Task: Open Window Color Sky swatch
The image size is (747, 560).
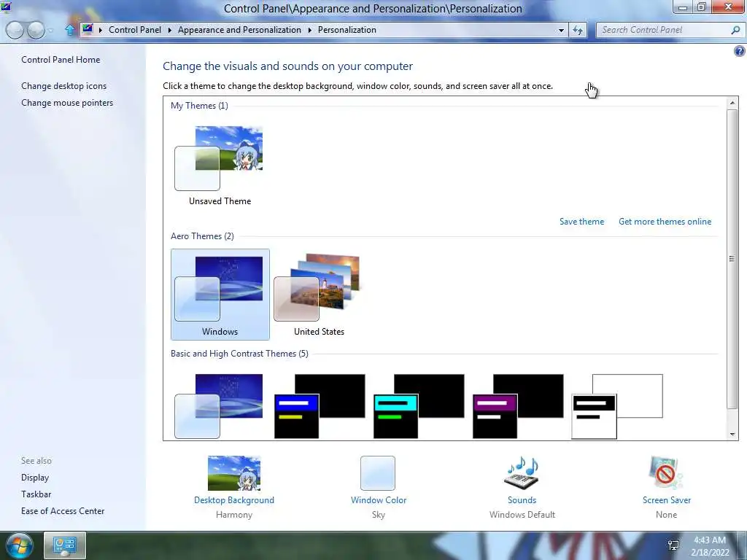Action: tap(378, 472)
